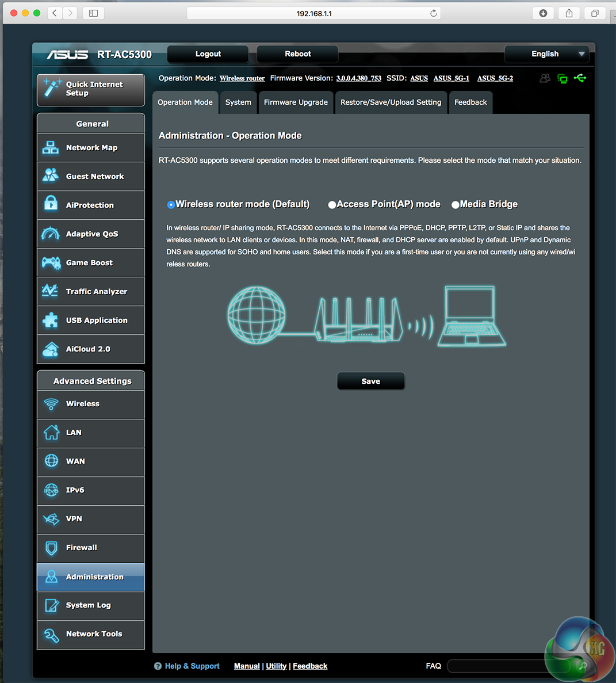Open Wireless advanced settings
The image size is (616, 683).
90,405
